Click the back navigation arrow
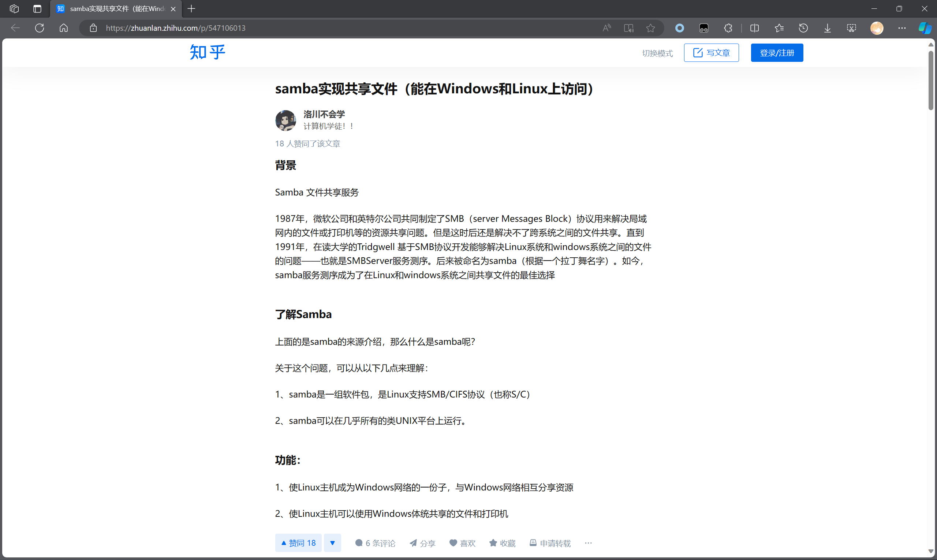 pyautogui.click(x=15, y=28)
